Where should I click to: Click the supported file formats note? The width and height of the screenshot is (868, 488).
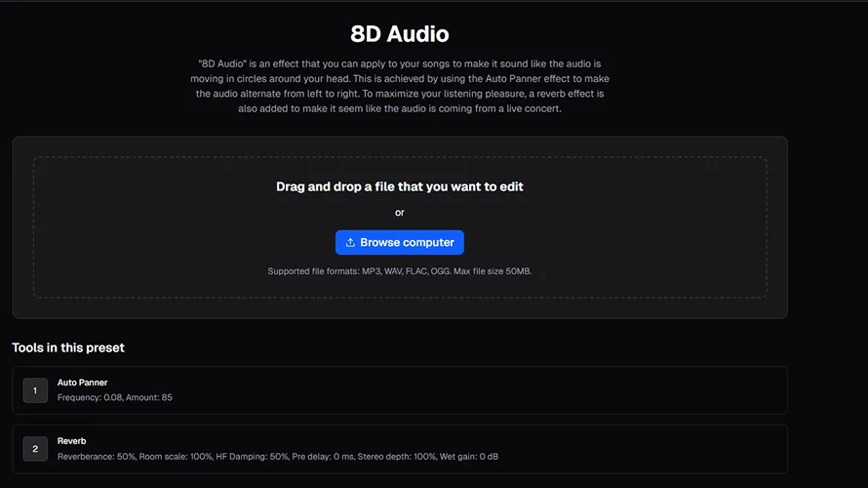click(x=400, y=271)
